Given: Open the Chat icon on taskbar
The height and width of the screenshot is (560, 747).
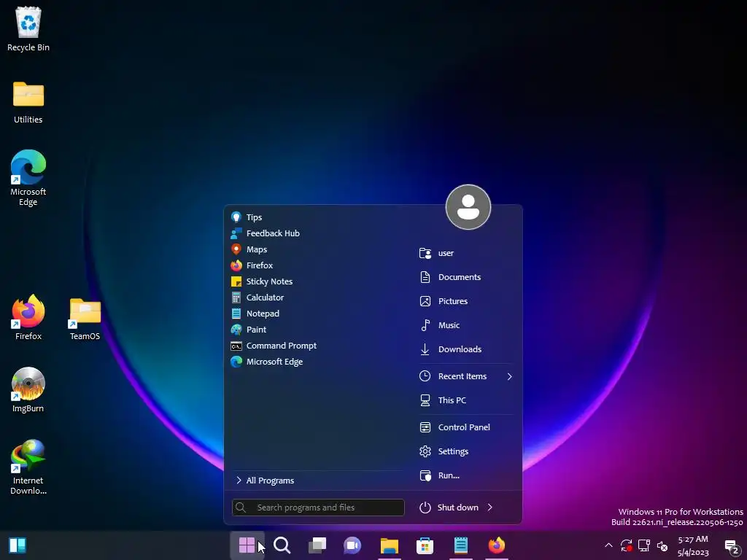Looking at the screenshot, I should coord(352,545).
